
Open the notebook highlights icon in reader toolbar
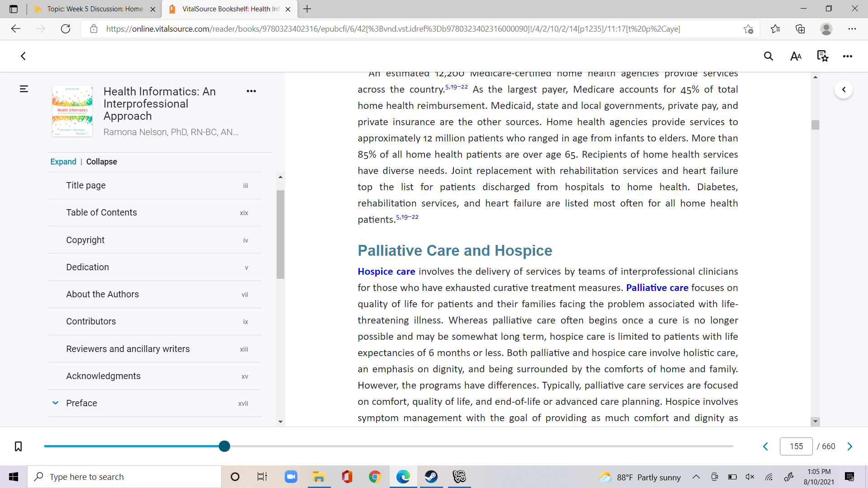pos(822,56)
